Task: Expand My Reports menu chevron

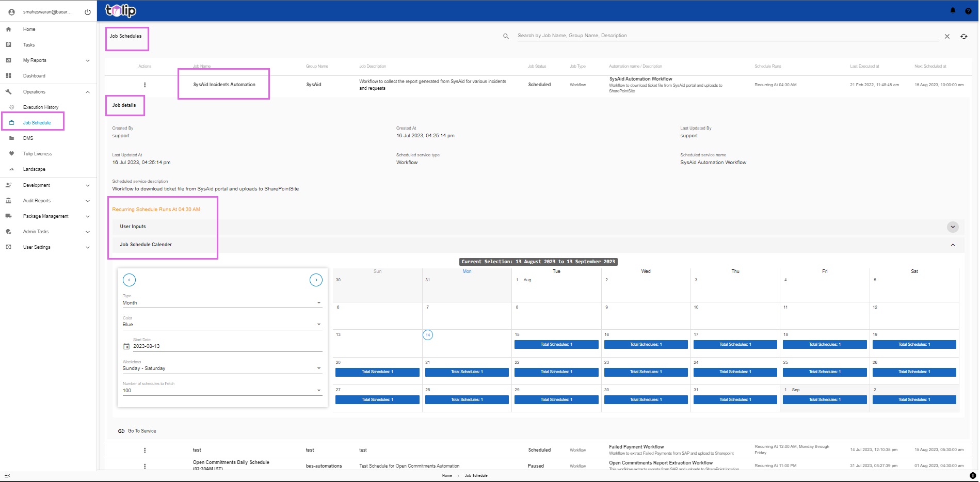Action: 88,60
